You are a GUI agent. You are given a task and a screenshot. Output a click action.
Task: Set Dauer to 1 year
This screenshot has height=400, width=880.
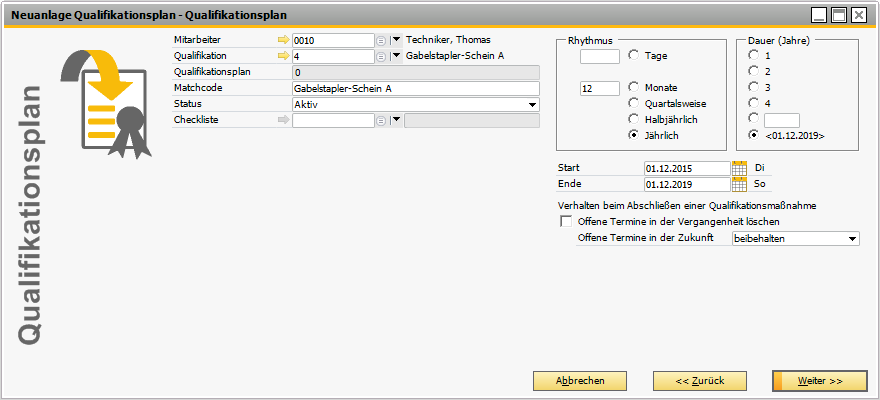(x=753, y=56)
